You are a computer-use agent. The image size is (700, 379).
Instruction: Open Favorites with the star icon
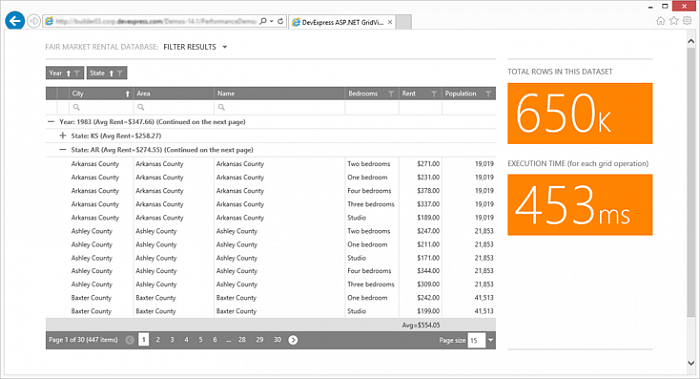[x=674, y=21]
